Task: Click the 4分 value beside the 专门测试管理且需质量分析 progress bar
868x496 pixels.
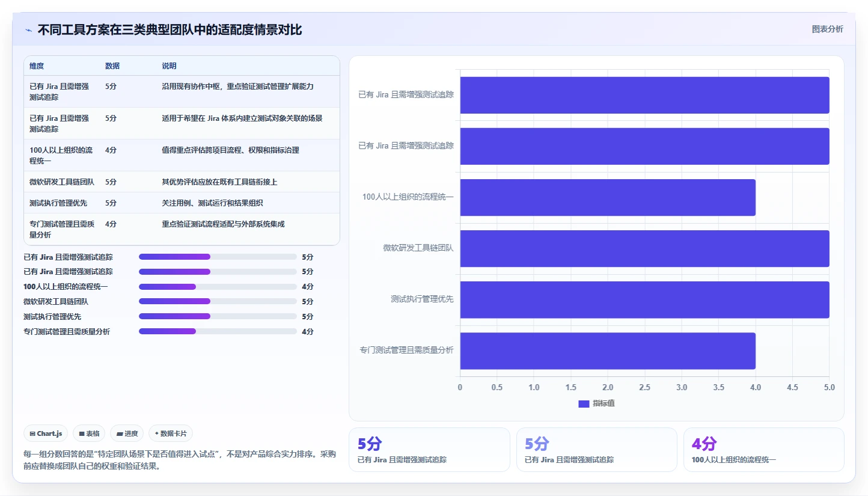Action: tap(308, 331)
